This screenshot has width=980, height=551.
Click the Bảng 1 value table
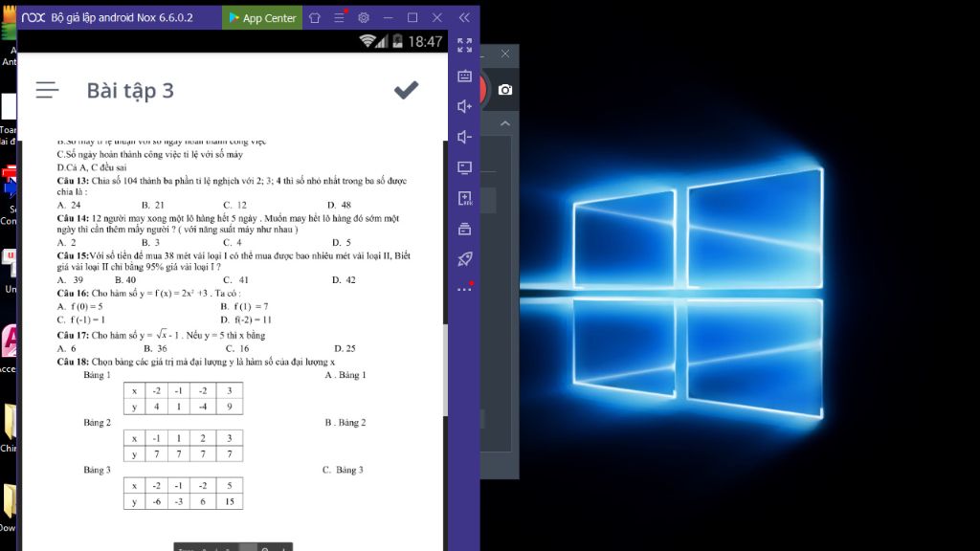click(183, 399)
